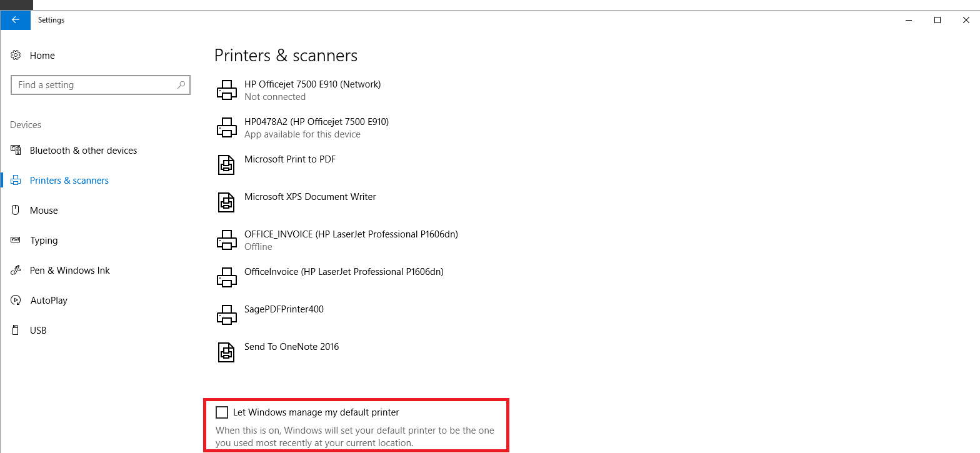The height and width of the screenshot is (453, 980).
Task: Select OFFICE_INVOICE (HP LaserJet Professional P1606dn) name
Action: 351,234
